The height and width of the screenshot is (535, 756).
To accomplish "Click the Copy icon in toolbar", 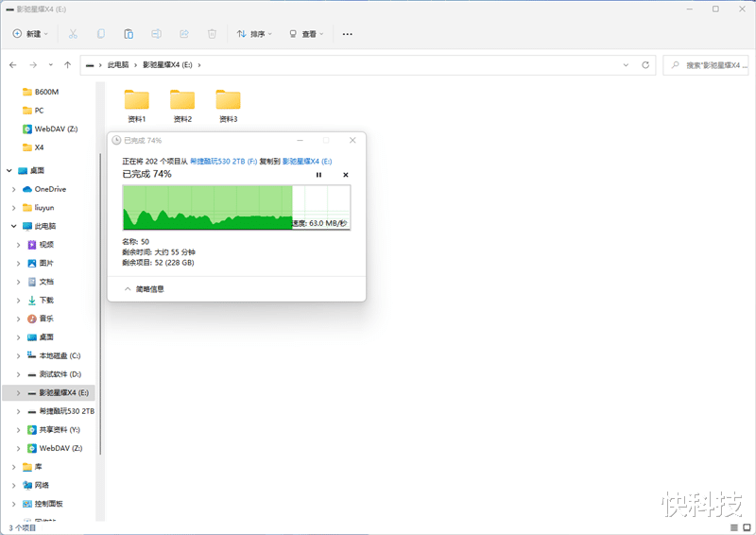I will coord(101,34).
